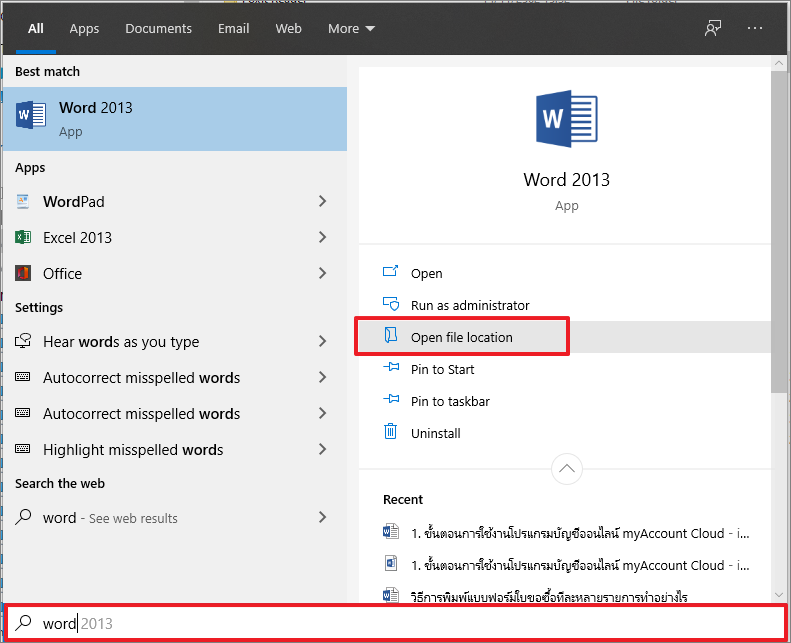Open the More filter dropdown
This screenshot has width=791, height=643.
point(351,29)
